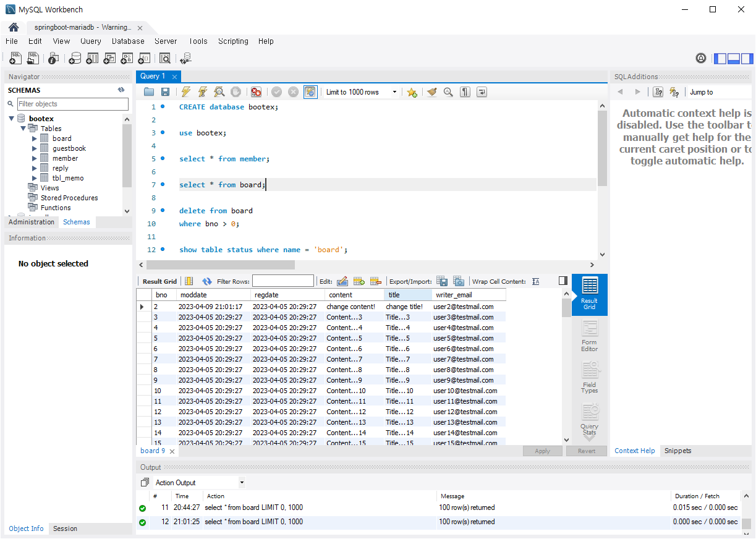Sort results by writer_email column header
Viewport: 756px width, 539px height.
click(x=469, y=295)
